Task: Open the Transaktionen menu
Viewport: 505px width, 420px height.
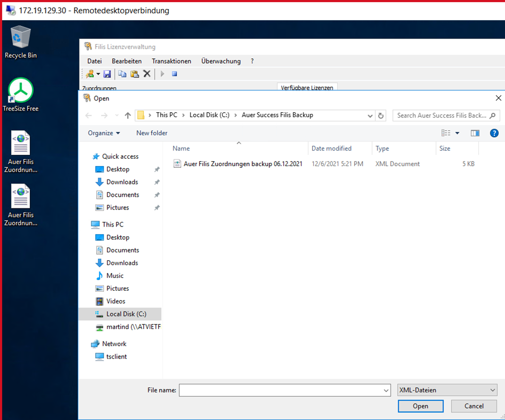Action: [172, 61]
